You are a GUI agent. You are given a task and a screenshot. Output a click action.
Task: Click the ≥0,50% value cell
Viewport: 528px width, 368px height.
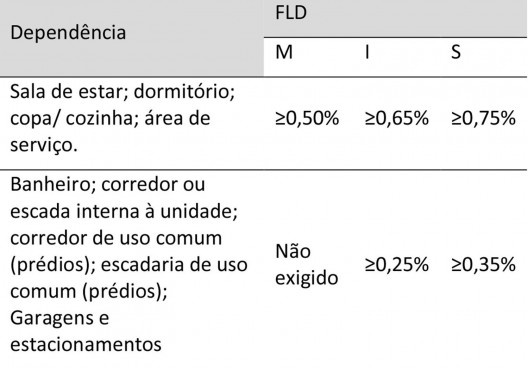[307, 118]
